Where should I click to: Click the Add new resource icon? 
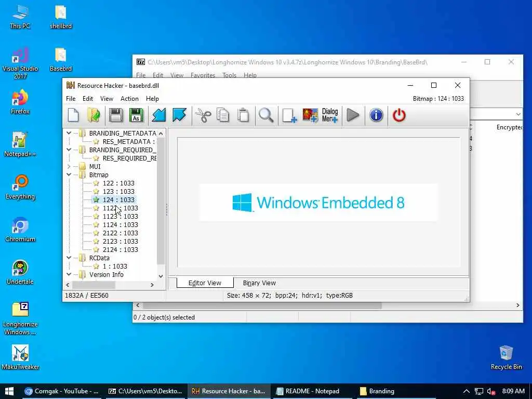289,115
